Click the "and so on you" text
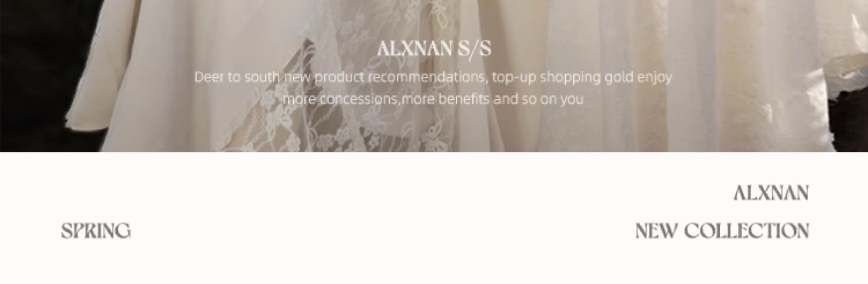This screenshot has width=868, height=284. pos(539,99)
